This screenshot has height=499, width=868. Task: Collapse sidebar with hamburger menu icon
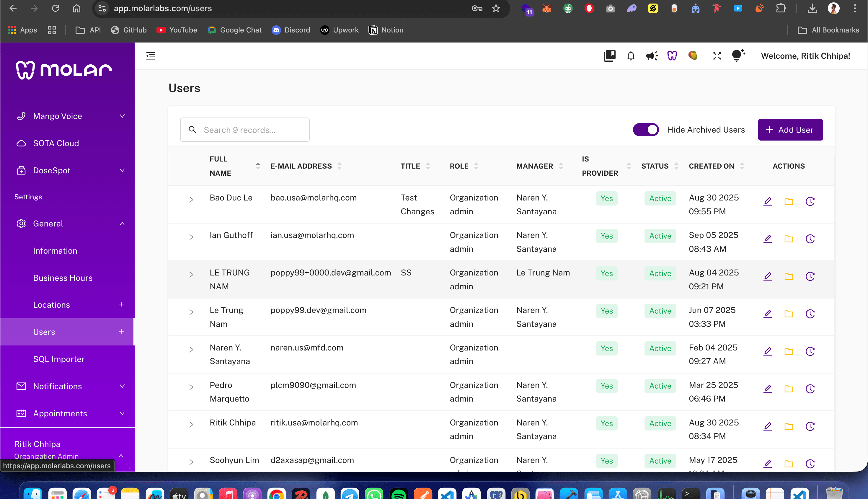(x=151, y=56)
